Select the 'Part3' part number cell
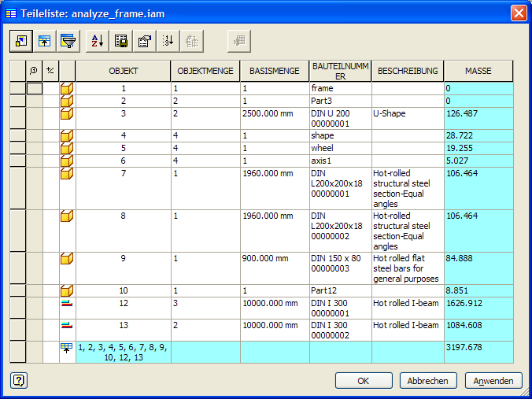Image resolution: width=532 pixels, height=399 pixels. 340,101
